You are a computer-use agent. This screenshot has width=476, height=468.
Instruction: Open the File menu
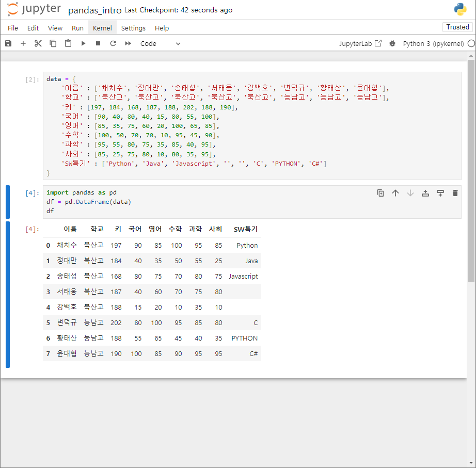tap(13, 28)
